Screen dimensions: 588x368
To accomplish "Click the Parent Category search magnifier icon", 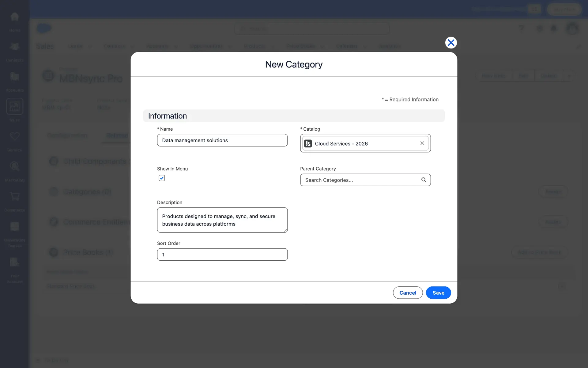I will [424, 180].
